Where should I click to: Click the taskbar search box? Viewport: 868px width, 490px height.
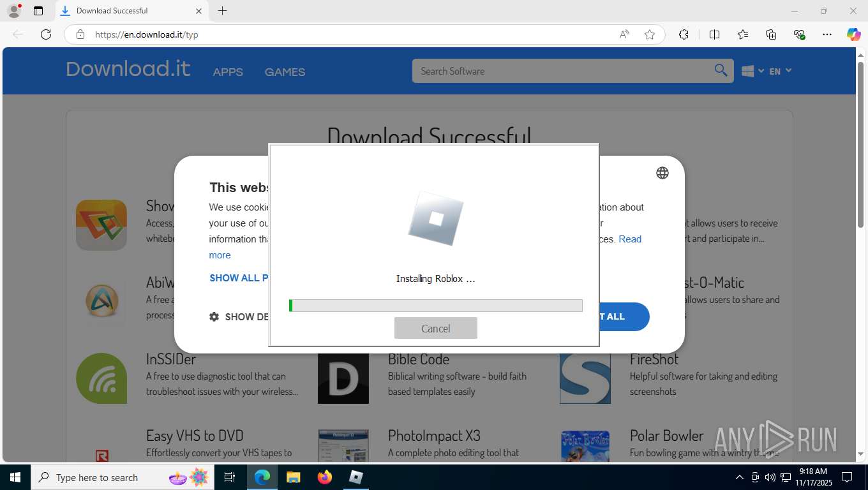tap(123, 477)
